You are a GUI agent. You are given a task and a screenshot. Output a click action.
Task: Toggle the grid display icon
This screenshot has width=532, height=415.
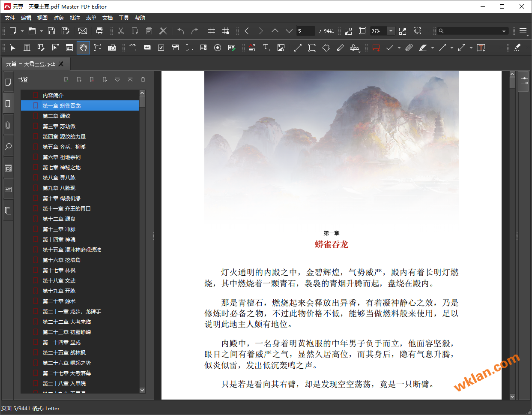coord(212,31)
